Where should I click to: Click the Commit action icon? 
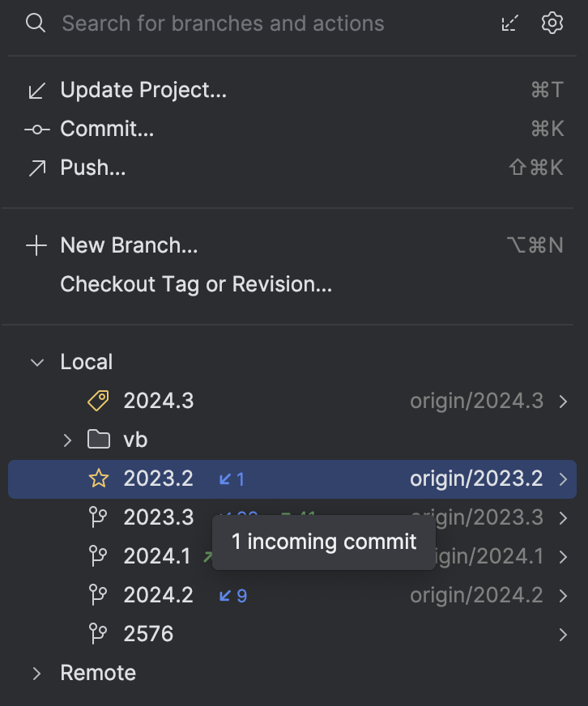coord(36,129)
